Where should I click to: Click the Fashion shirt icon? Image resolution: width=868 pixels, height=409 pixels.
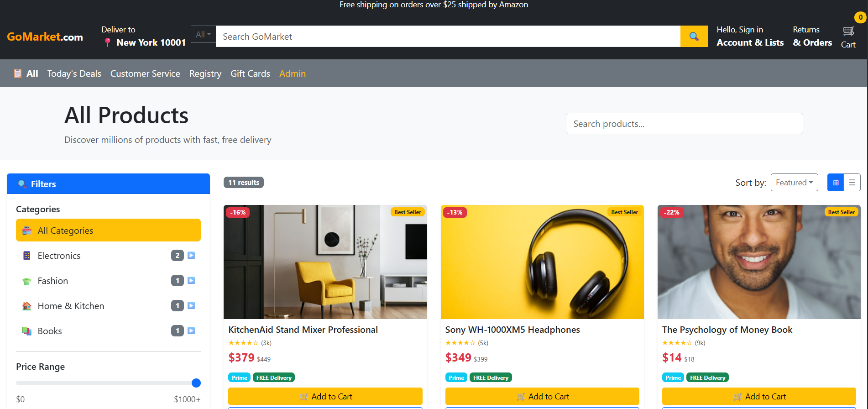[x=27, y=281]
